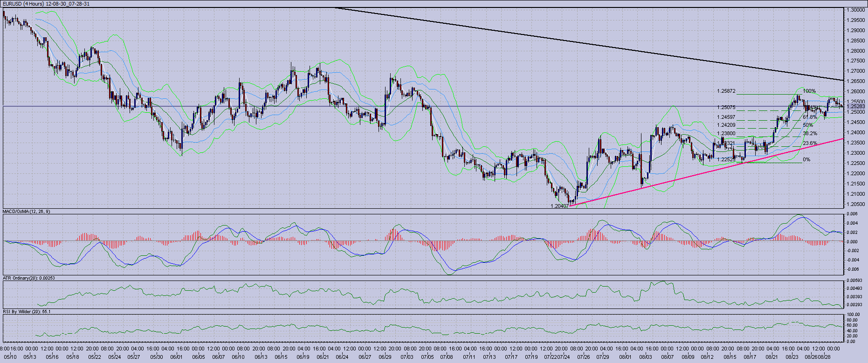The height and width of the screenshot is (363, 868).
Task: Click the RSI By Wilder (20) indicator label
Action: 27,311
